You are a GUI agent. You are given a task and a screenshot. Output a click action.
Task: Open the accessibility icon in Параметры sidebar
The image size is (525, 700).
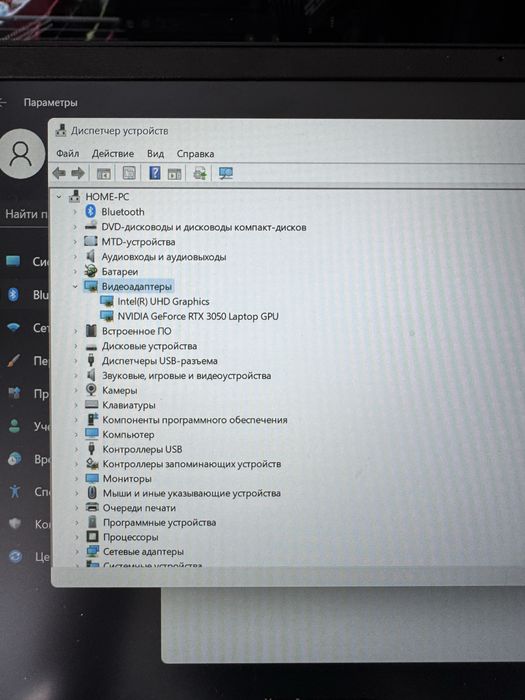15,491
